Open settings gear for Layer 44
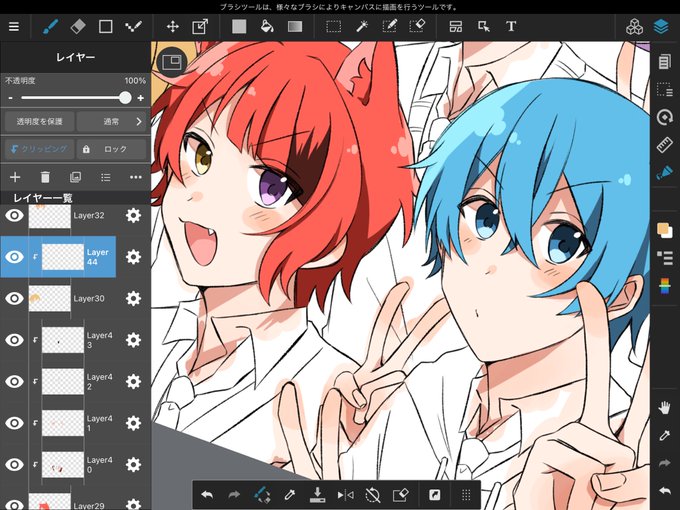 click(x=133, y=257)
